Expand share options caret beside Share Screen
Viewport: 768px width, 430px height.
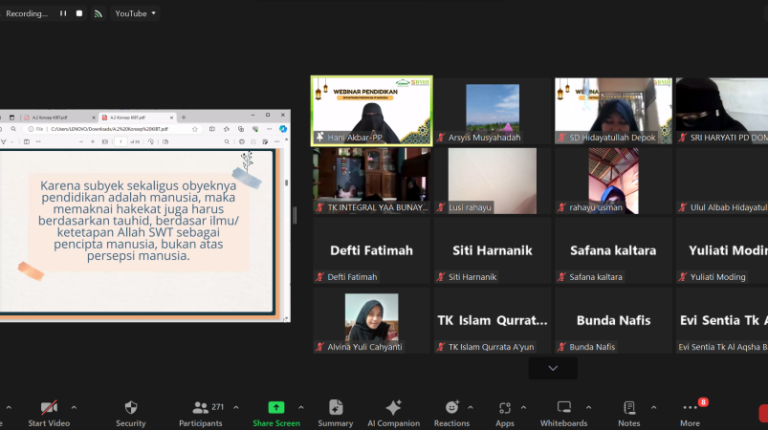pyautogui.click(x=301, y=407)
